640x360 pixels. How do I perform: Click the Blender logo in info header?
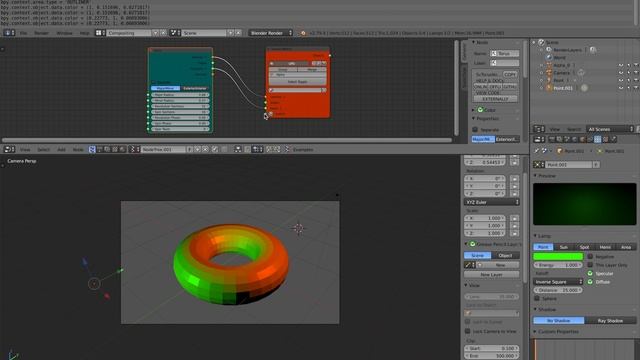point(303,33)
